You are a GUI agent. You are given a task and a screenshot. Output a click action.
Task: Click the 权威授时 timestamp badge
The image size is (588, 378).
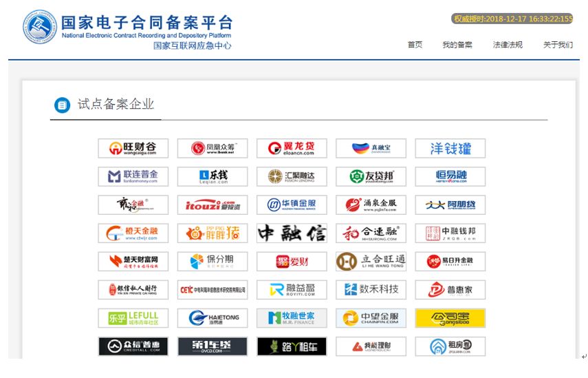[x=512, y=19]
